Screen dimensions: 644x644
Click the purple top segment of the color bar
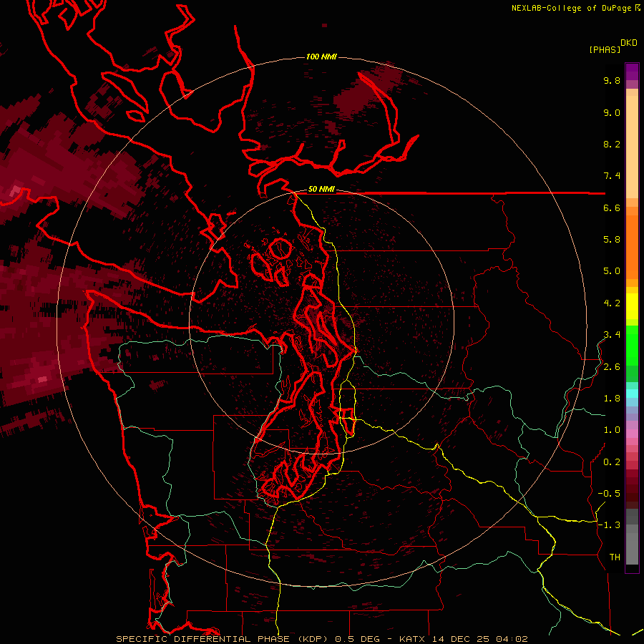coord(632,72)
